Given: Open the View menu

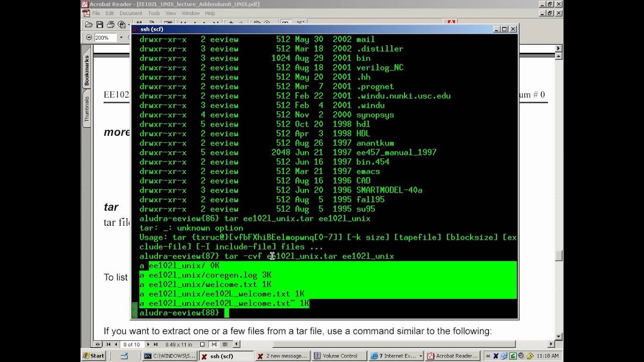Looking at the screenshot, I should (171, 13).
